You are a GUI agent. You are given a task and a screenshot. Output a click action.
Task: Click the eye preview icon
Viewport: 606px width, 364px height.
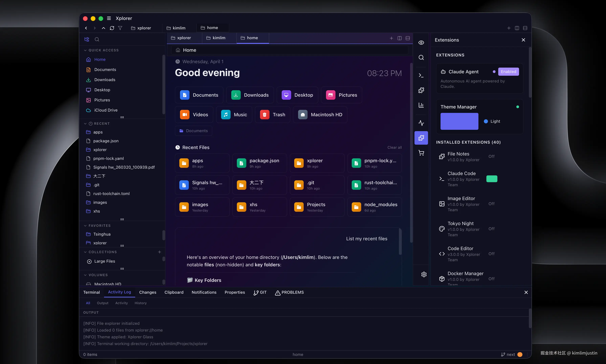pos(421,43)
